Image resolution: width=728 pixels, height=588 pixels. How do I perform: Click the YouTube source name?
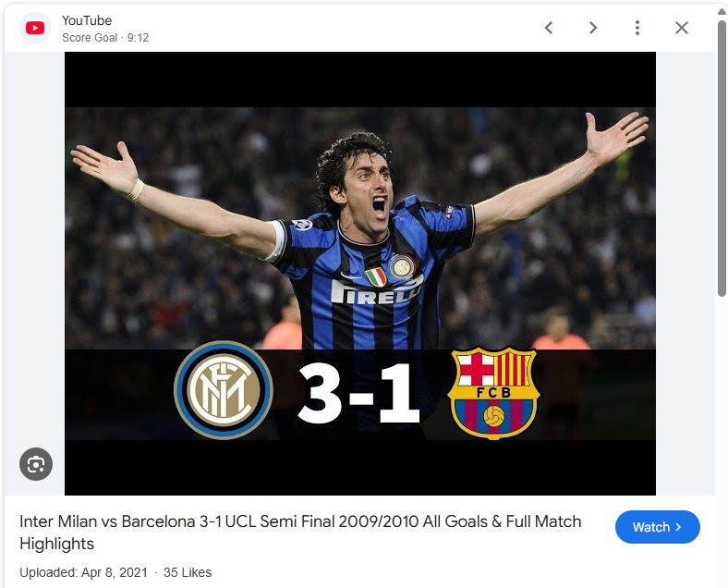(x=87, y=20)
